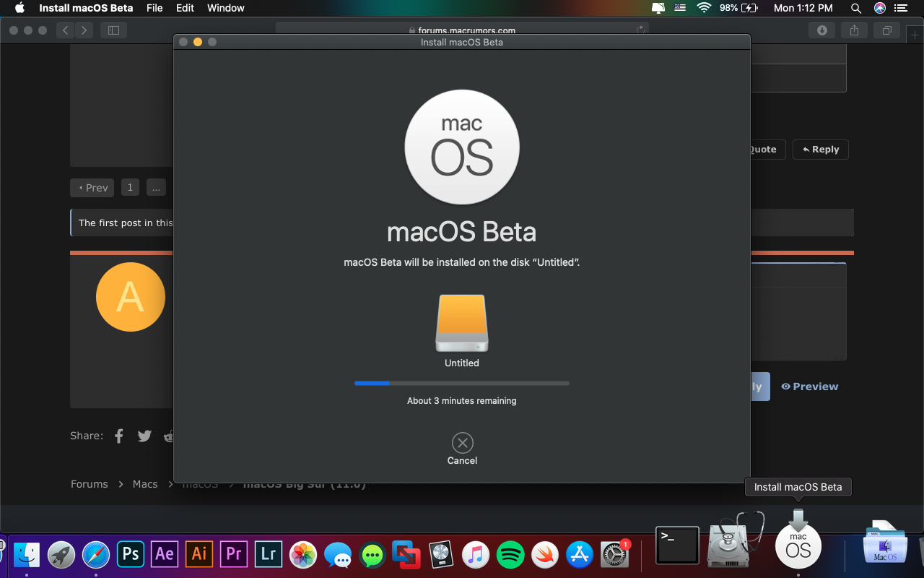Launch Illustrator from the Dock
This screenshot has height=578, width=924.
click(199, 554)
